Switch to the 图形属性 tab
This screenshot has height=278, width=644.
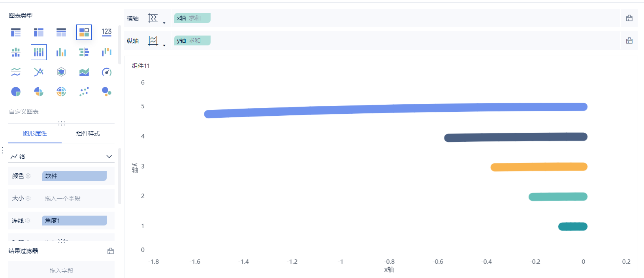[35, 133]
